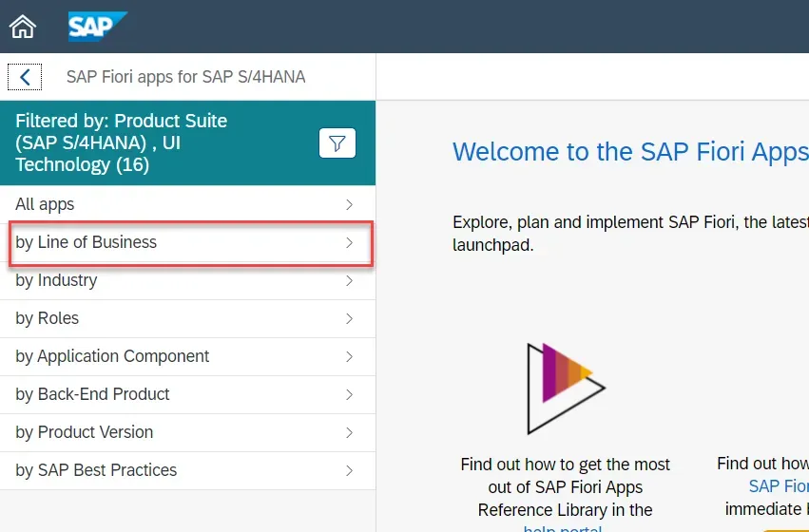Expand by Industry chevron arrow
This screenshot has height=532, width=809.
pos(349,280)
